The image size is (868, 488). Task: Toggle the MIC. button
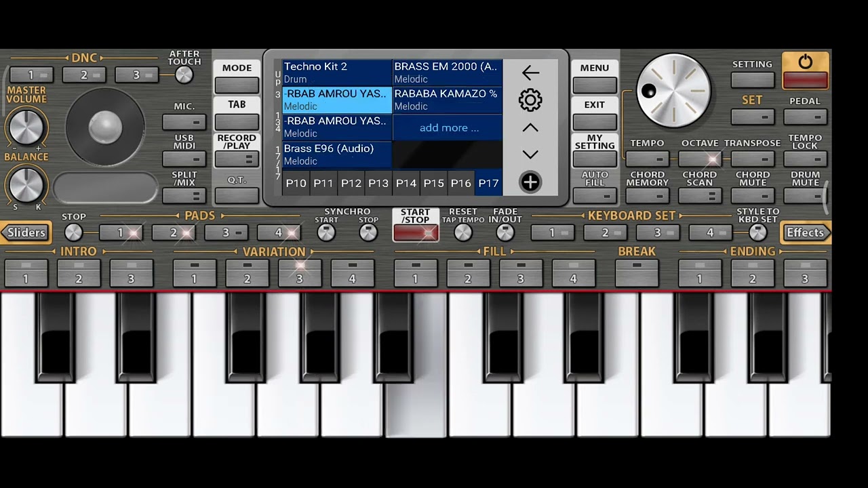(184, 123)
